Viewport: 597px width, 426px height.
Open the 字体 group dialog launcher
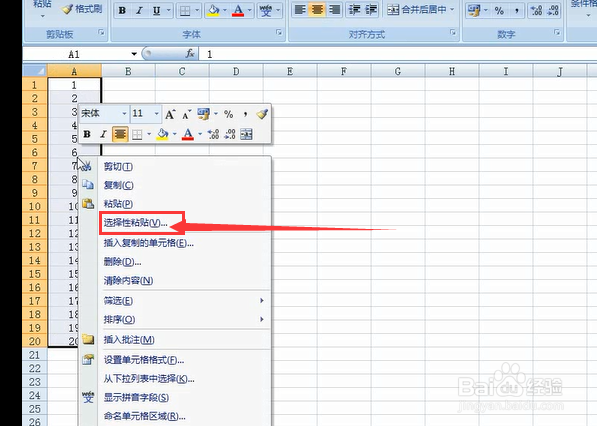coord(279,33)
